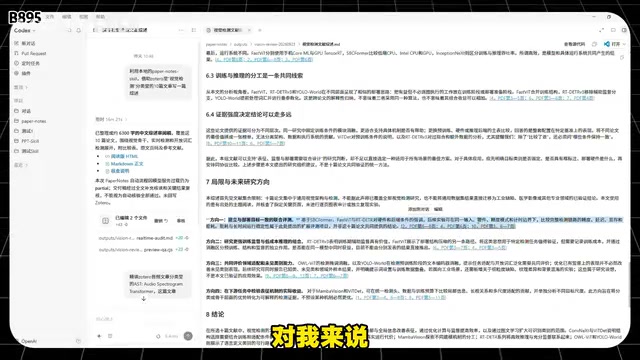This screenshot has height=360, width=640.
Task: Click the view source code button
Action: [575, 44]
